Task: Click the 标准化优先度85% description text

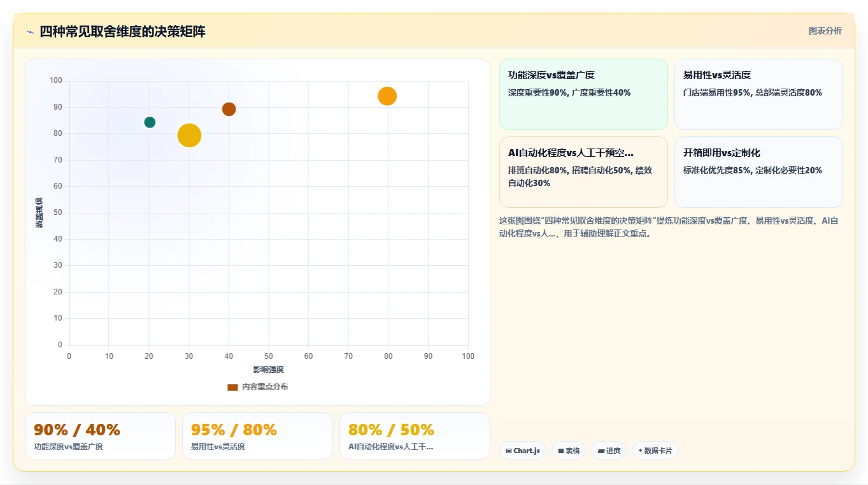Action: (752, 170)
